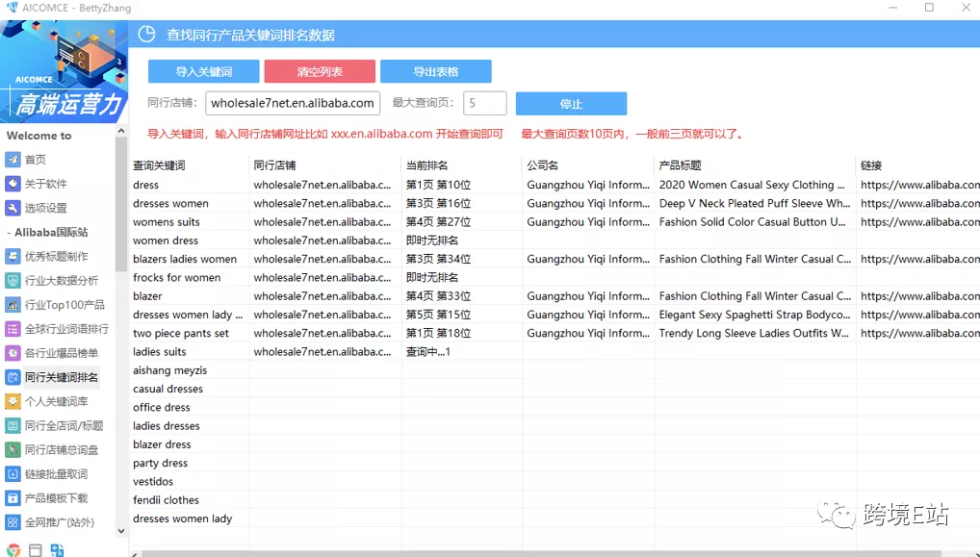Sort by 查询关键词 column header

point(159,165)
